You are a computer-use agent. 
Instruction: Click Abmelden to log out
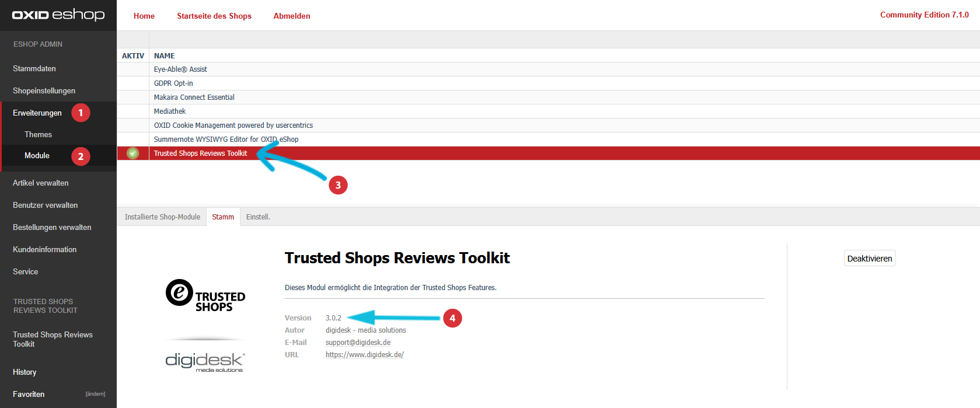292,16
